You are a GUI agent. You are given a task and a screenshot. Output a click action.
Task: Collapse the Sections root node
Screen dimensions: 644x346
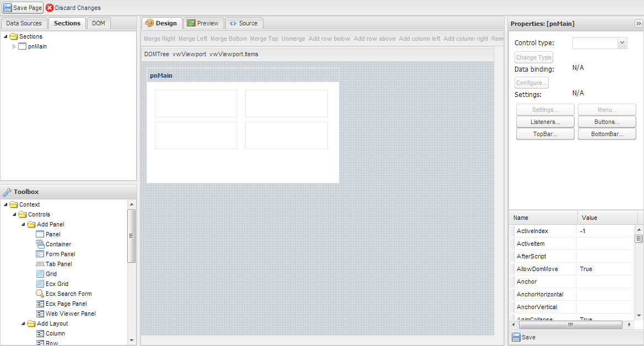click(x=6, y=36)
